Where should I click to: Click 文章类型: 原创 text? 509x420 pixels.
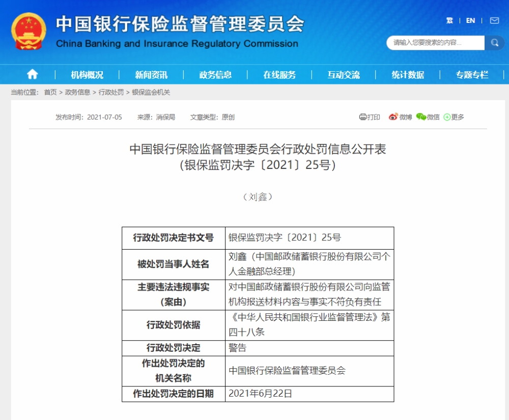point(212,117)
